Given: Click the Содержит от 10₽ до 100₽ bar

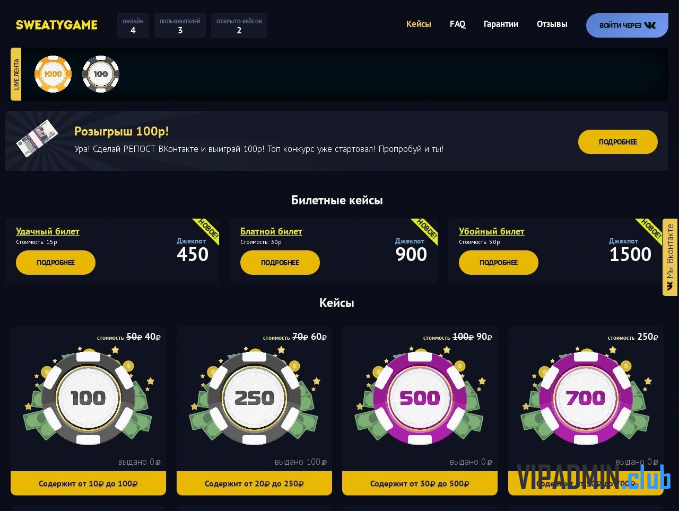Looking at the screenshot, I should tap(88, 483).
